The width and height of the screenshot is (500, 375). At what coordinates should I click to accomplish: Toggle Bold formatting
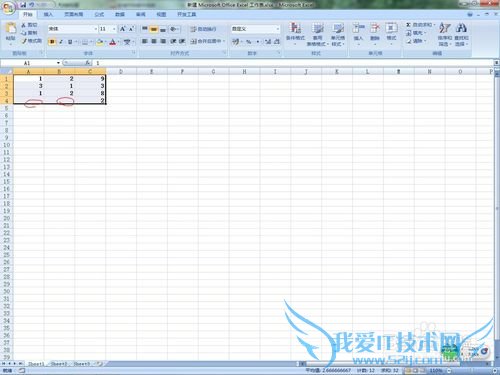pyautogui.click(x=52, y=42)
